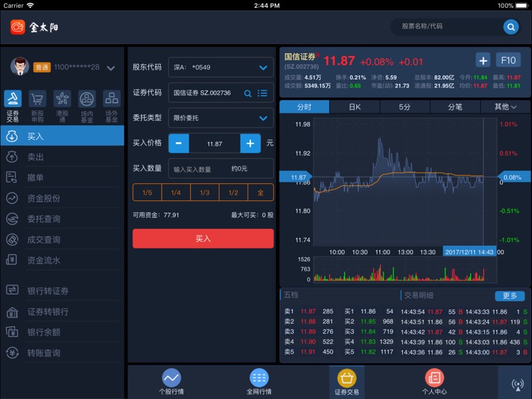Click the 买5 price 11.82

[368, 352]
